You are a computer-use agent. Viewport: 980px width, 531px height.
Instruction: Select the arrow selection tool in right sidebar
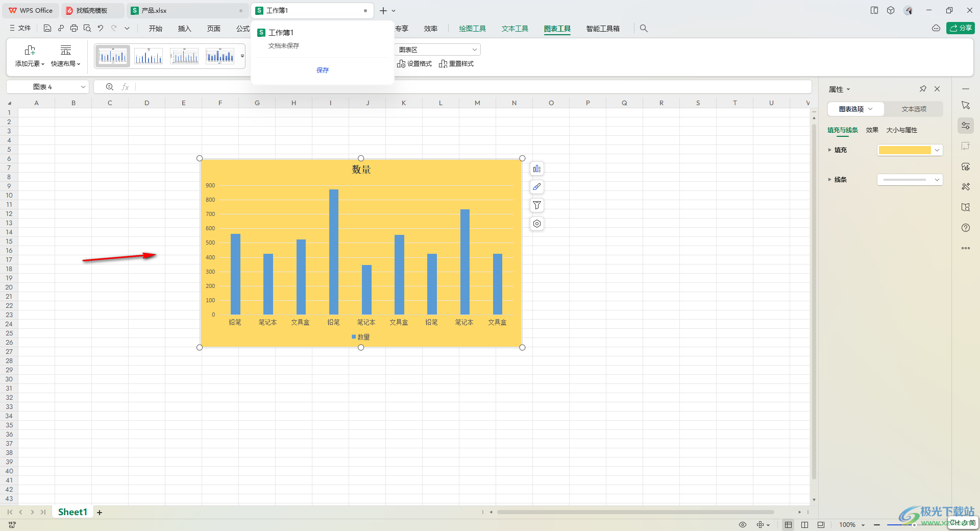click(966, 105)
